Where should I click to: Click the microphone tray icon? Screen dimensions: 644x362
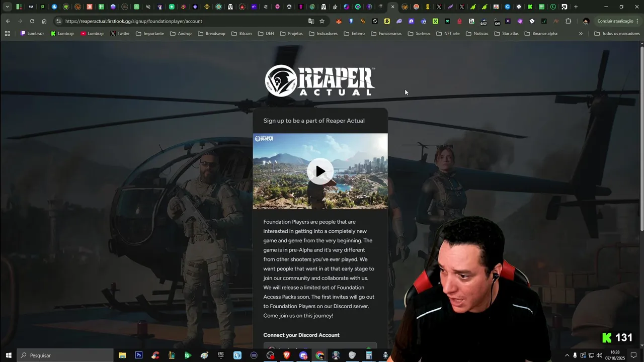coord(575,355)
